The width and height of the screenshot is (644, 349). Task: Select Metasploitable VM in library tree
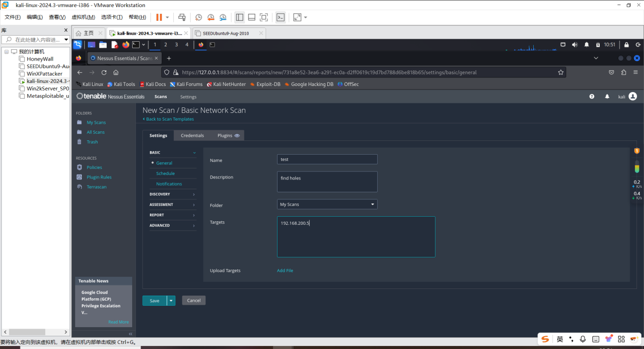[x=47, y=96]
